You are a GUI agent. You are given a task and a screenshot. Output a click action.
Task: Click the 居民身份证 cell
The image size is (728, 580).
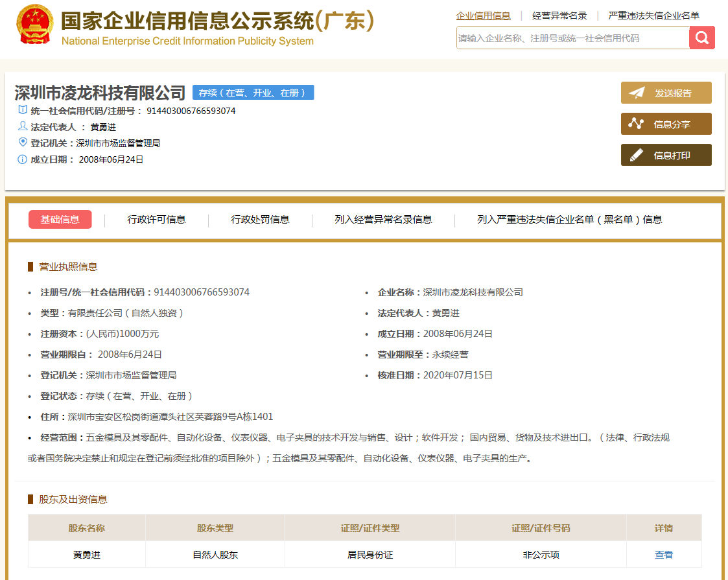tap(370, 555)
